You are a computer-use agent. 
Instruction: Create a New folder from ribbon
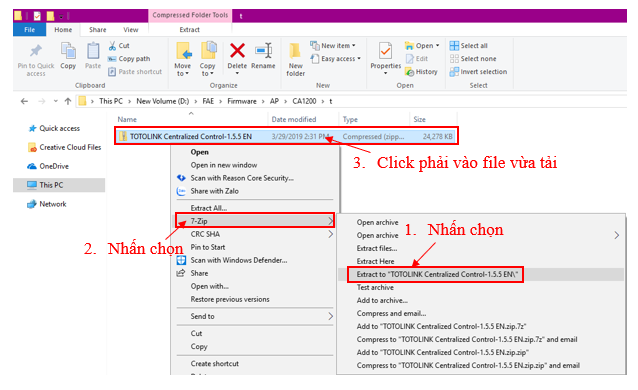pyautogui.click(x=295, y=59)
